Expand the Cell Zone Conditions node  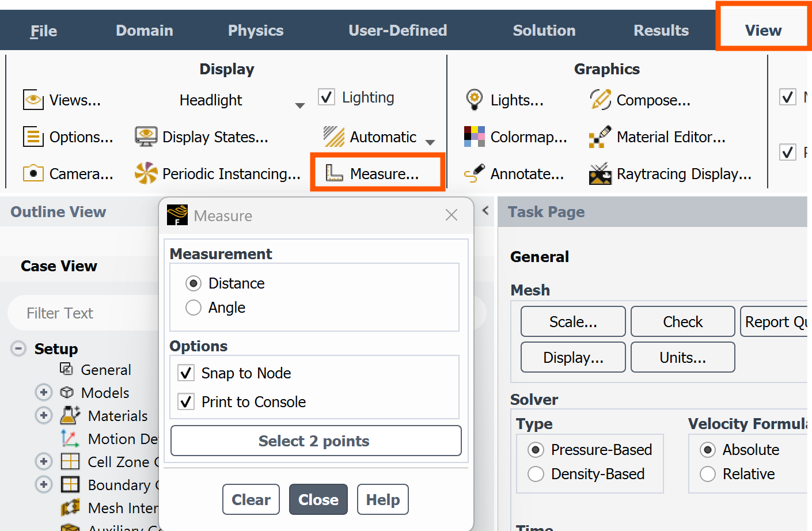tap(43, 461)
